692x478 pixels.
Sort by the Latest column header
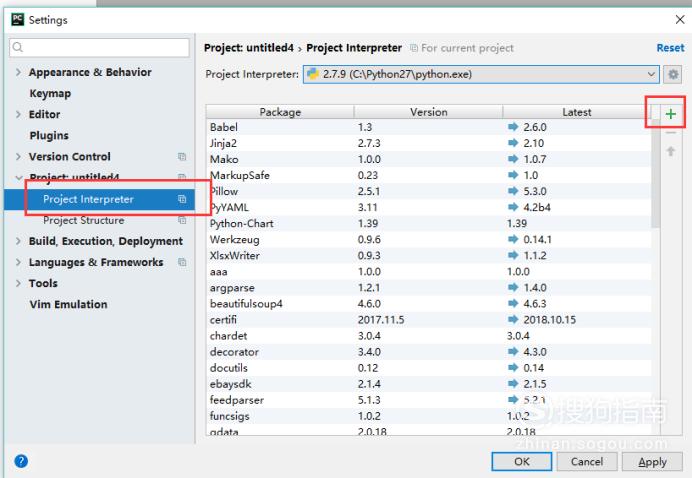[x=576, y=112]
